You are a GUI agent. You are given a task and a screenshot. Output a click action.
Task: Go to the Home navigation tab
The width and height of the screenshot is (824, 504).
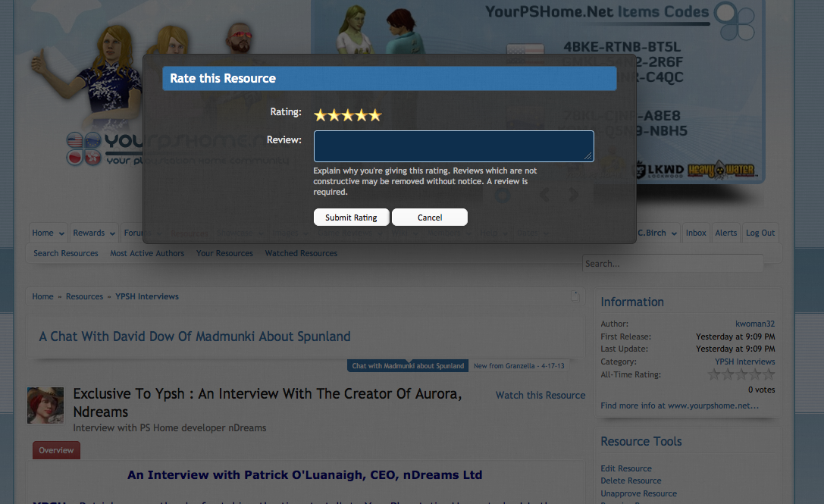[42, 233]
